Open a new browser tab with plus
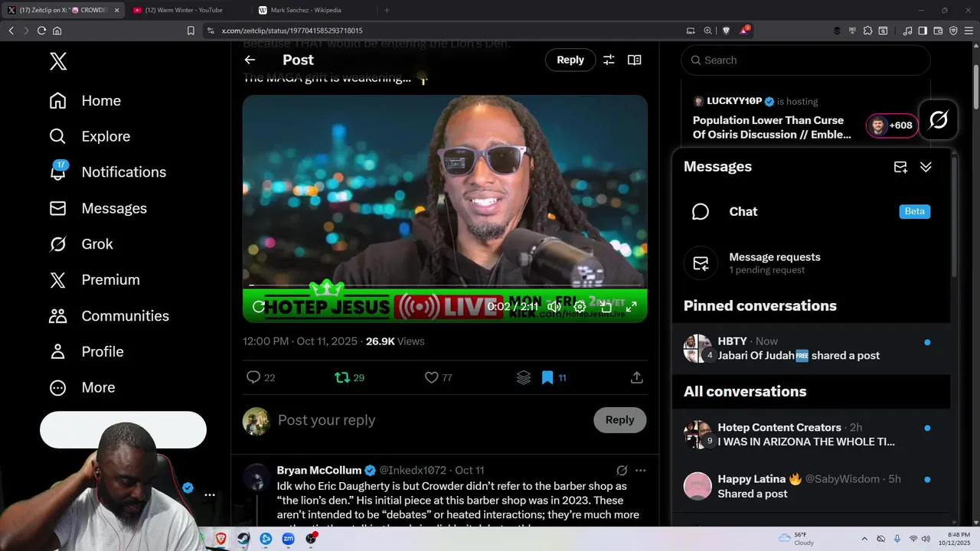 coord(387,10)
